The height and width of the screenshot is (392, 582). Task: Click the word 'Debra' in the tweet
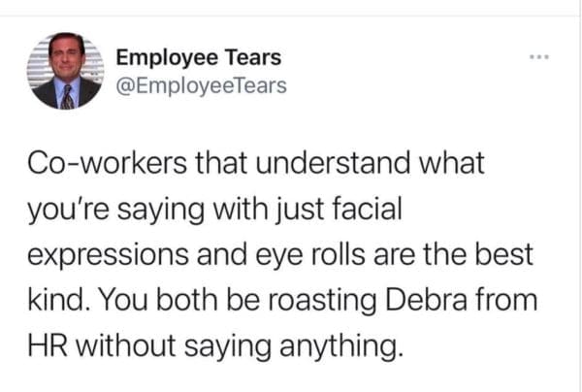(426, 300)
